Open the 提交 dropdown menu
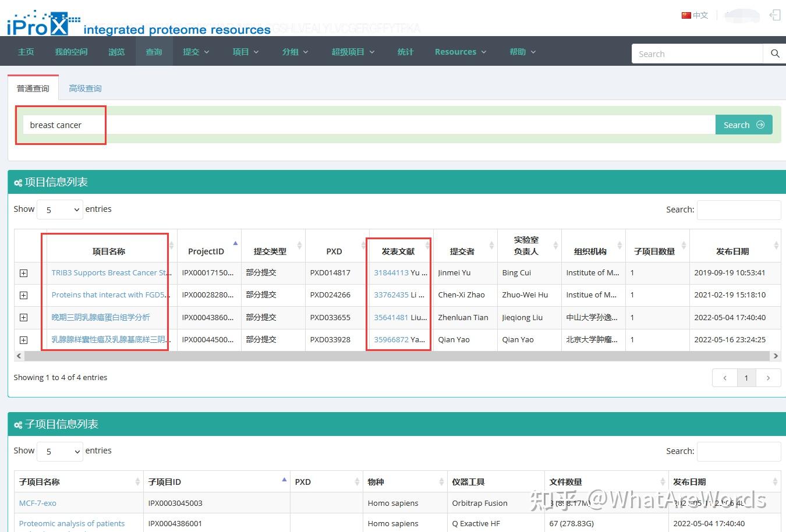The height and width of the screenshot is (532, 786). click(x=196, y=52)
